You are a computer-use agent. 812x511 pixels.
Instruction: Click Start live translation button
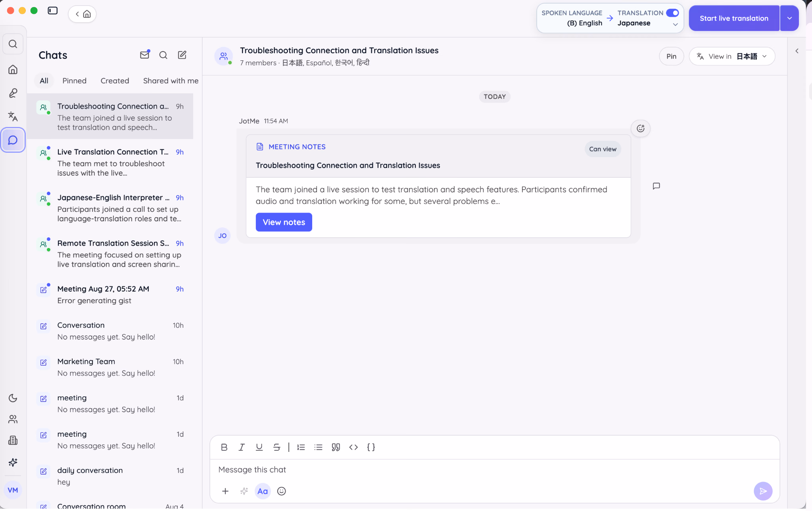coord(734,18)
